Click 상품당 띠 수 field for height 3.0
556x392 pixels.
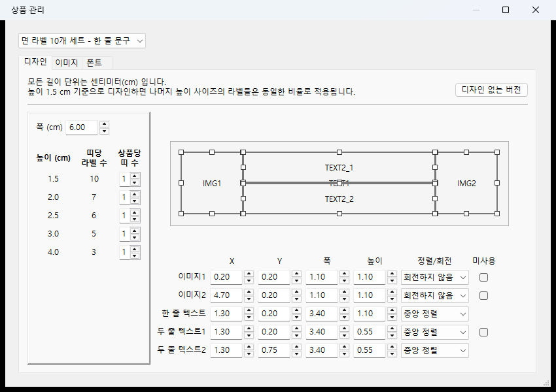pos(124,234)
